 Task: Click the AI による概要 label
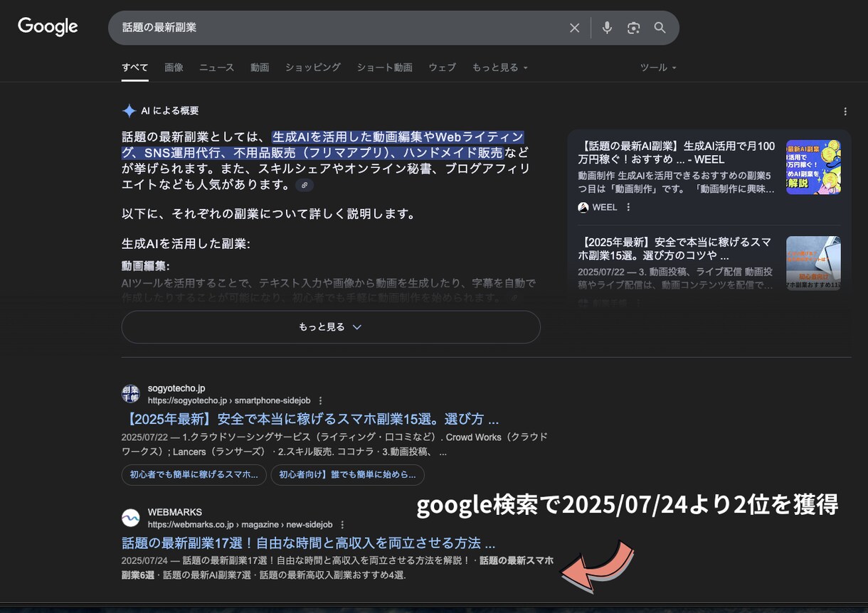pyautogui.click(x=170, y=111)
